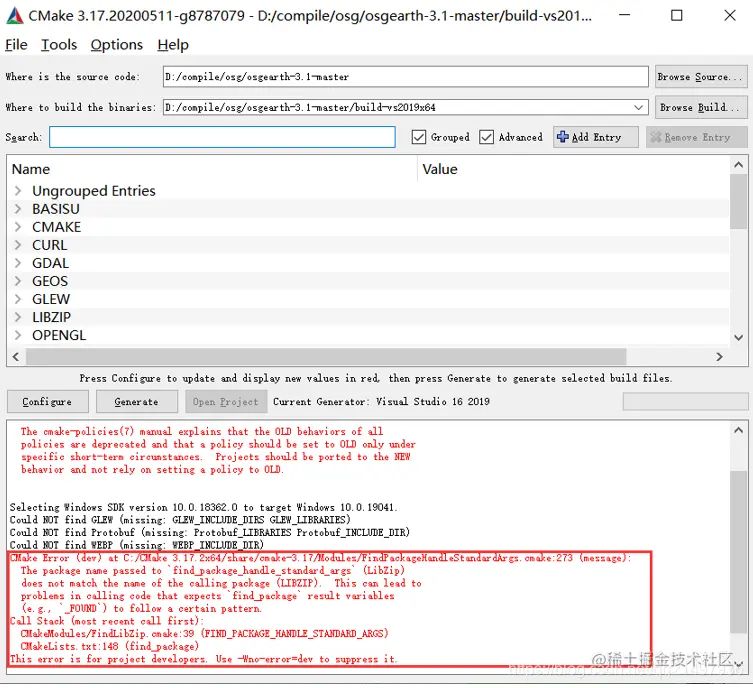Image resolution: width=753 pixels, height=688 pixels.
Task: Click 'CMakeModules/FindLibZip.cmake:39' log line
Action: point(204,633)
